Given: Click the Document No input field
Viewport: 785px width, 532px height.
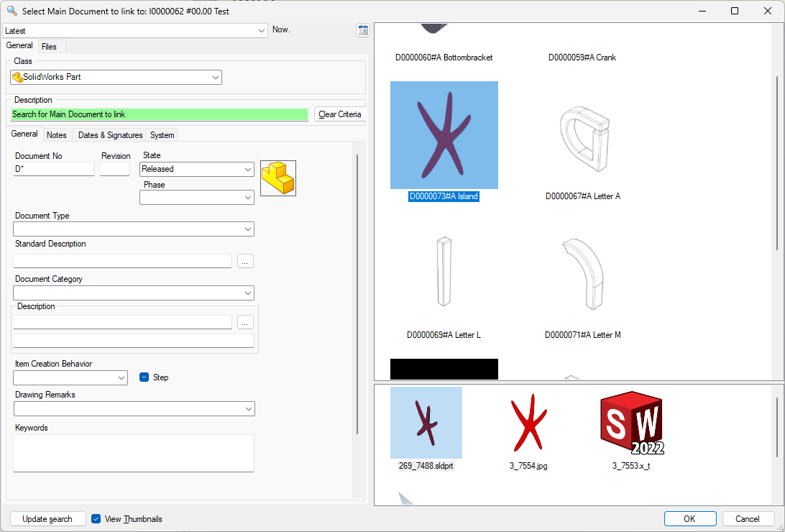Looking at the screenshot, I should click(55, 169).
